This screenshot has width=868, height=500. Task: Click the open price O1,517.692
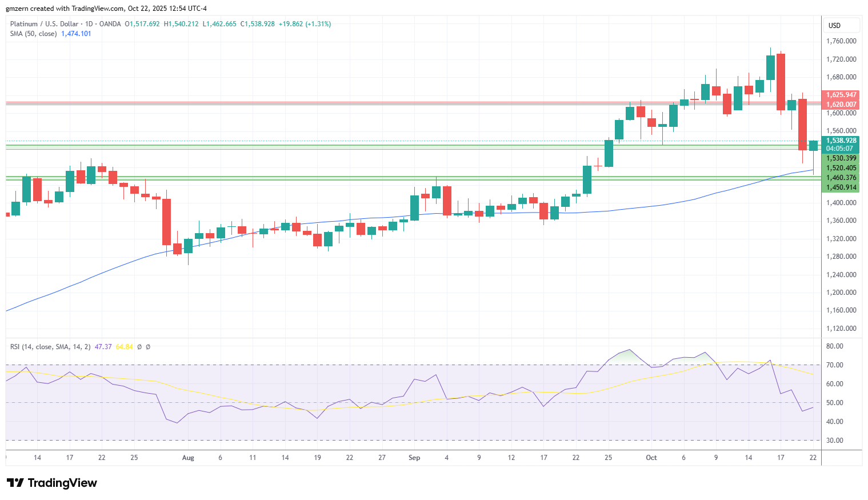(142, 24)
